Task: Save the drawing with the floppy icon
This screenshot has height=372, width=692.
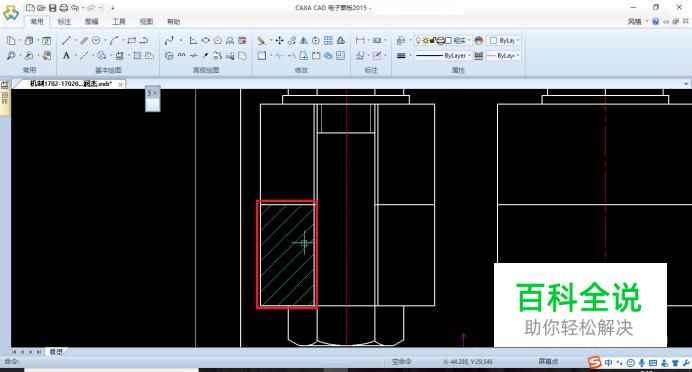Action: coord(53,8)
